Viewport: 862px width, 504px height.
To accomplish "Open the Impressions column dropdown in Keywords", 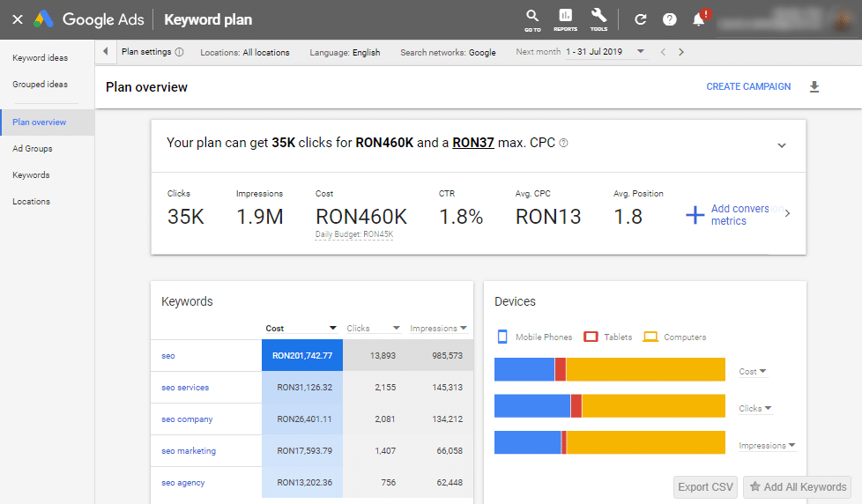I will [464, 328].
